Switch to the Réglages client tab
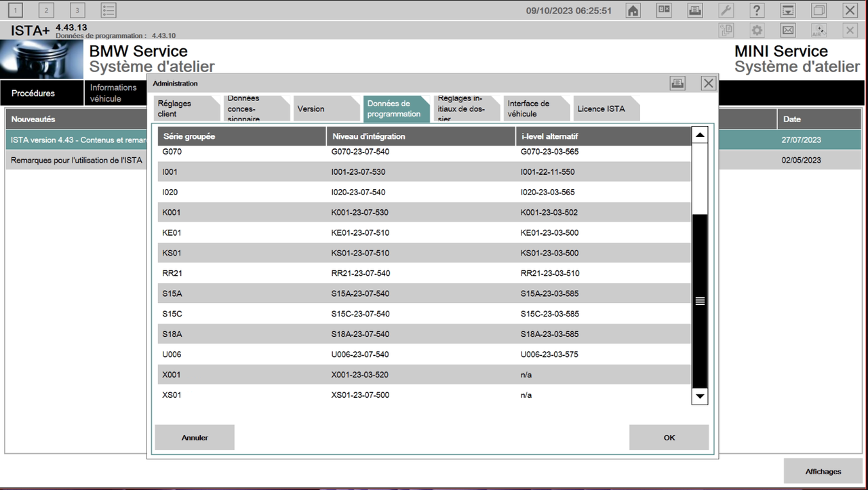The width and height of the screenshot is (868, 490). pyautogui.click(x=186, y=108)
